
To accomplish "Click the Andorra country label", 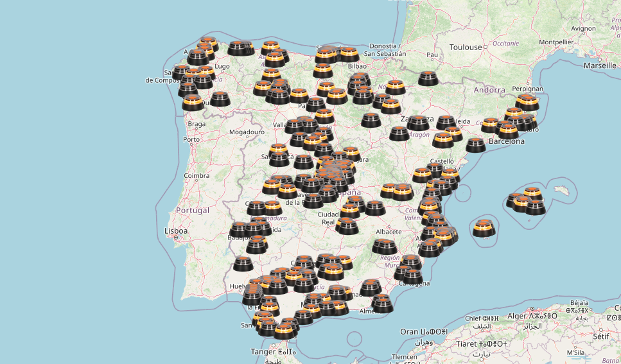I will (489, 90).
